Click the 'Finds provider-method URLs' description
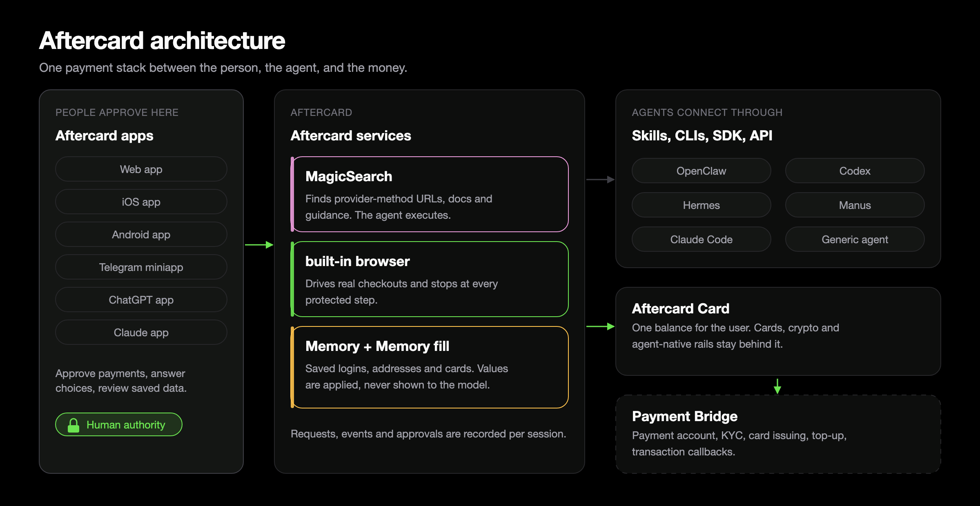The width and height of the screenshot is (980, 506). tap(399, 207)
